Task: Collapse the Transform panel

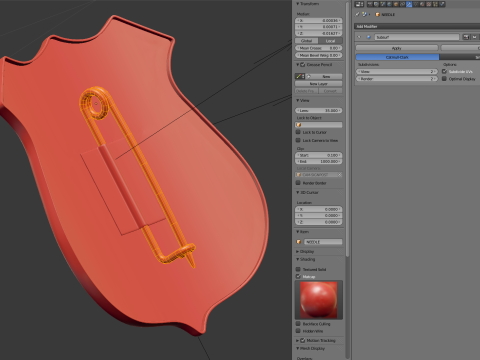Action: pos(298,4)
